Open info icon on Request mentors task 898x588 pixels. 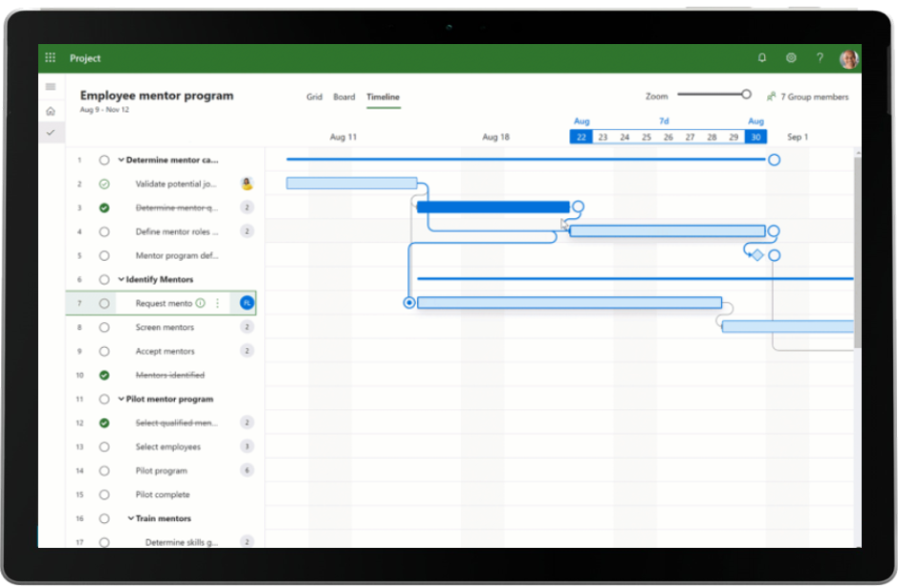[x=200, y=303]
